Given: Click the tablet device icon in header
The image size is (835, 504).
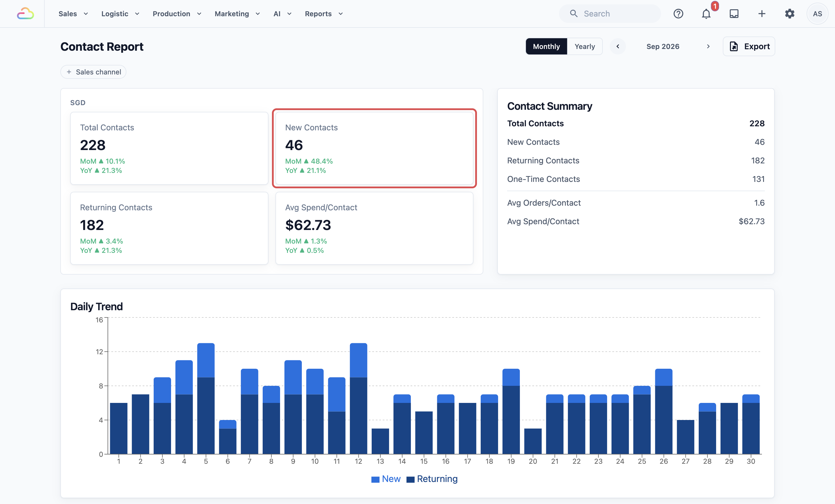Looking at the screenshot, I should point(734,14).
